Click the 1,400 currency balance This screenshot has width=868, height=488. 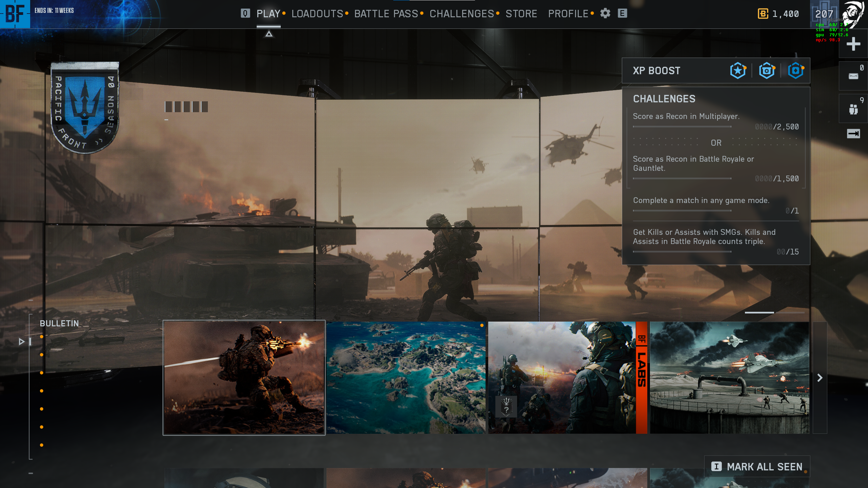pyautogui.click(x=785, y=14)
